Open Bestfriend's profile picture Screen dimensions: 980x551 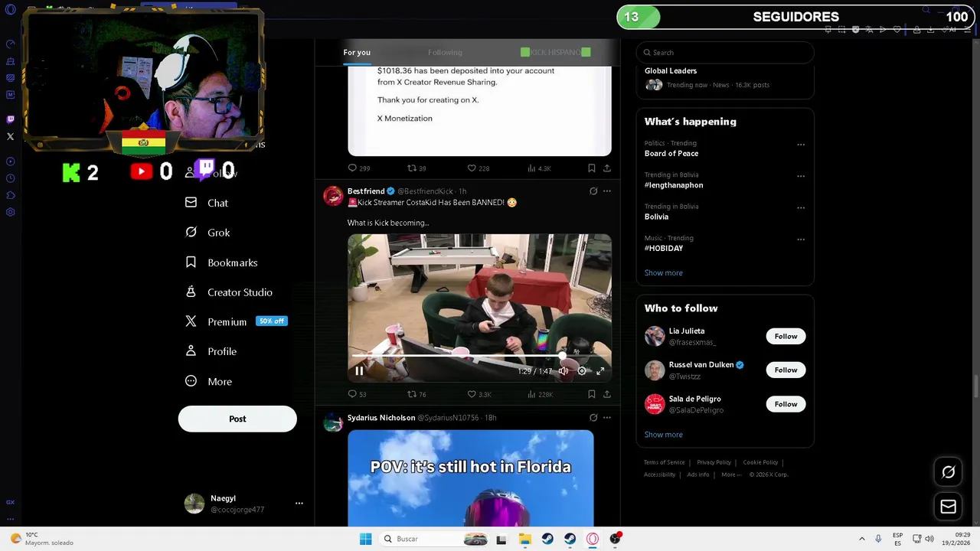coord(333,196)
